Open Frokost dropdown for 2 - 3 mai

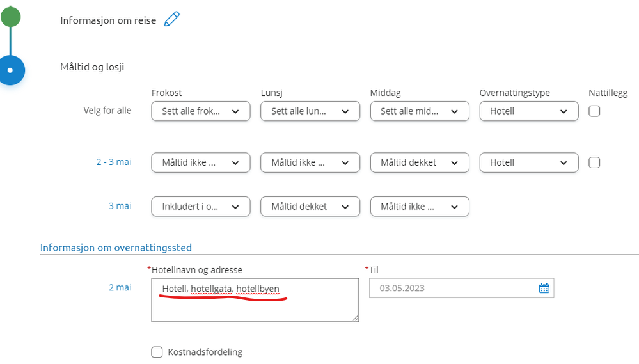[200, 162]
